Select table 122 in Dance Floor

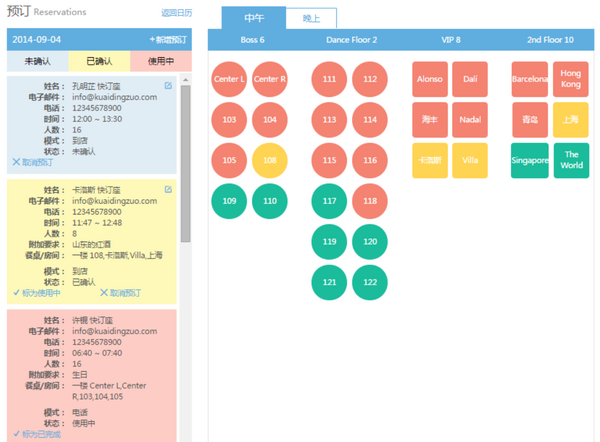pyautogui.click(x=370, y=283)
